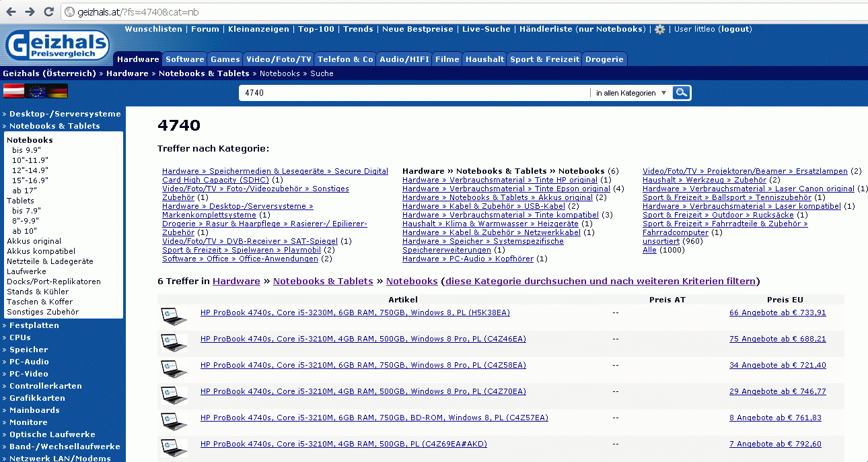Viewport: 868px width, 462px height.
Task: Open the Top-100 link
Action: [x=316, y=29]
